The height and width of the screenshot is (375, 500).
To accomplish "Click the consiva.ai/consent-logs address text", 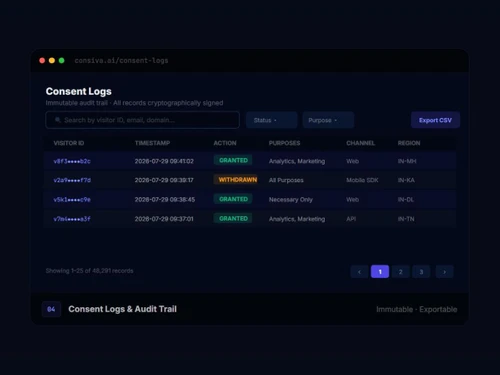I will point(121,61).
